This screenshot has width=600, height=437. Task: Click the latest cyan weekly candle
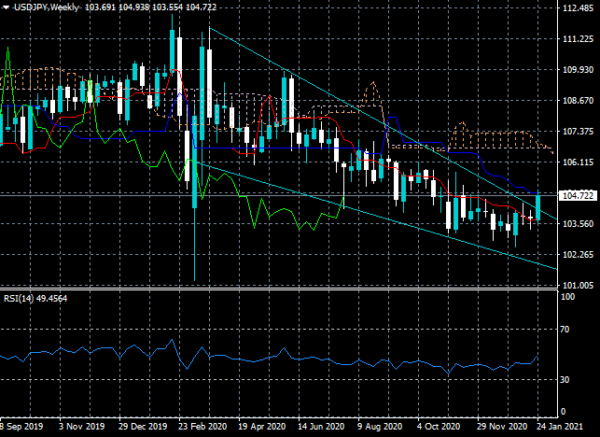point(538,207)
